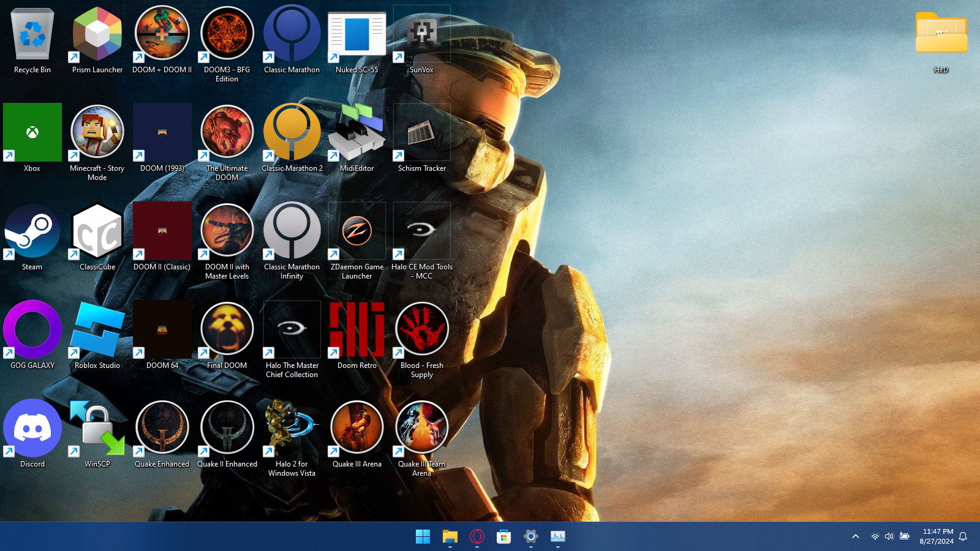This screenshot has height=551, width=980.
Task: Open the Windows Start menu
Action: (423, 537)
